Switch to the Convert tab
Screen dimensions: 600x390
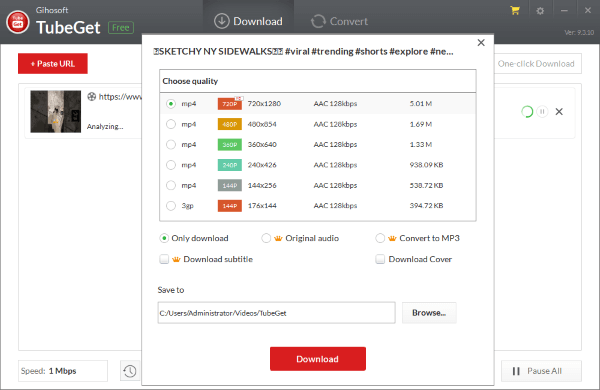[339, 21]
